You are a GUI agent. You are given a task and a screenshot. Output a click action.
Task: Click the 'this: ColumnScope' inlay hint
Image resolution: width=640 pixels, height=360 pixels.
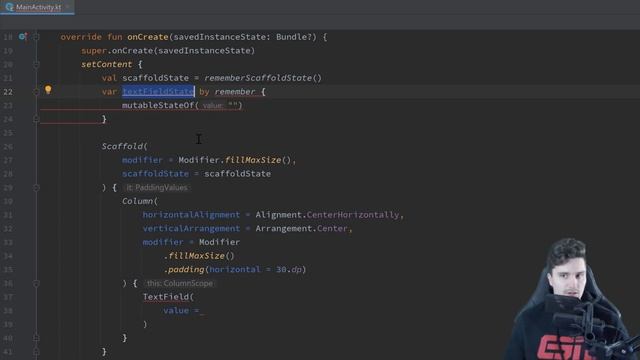pos(180,283)
